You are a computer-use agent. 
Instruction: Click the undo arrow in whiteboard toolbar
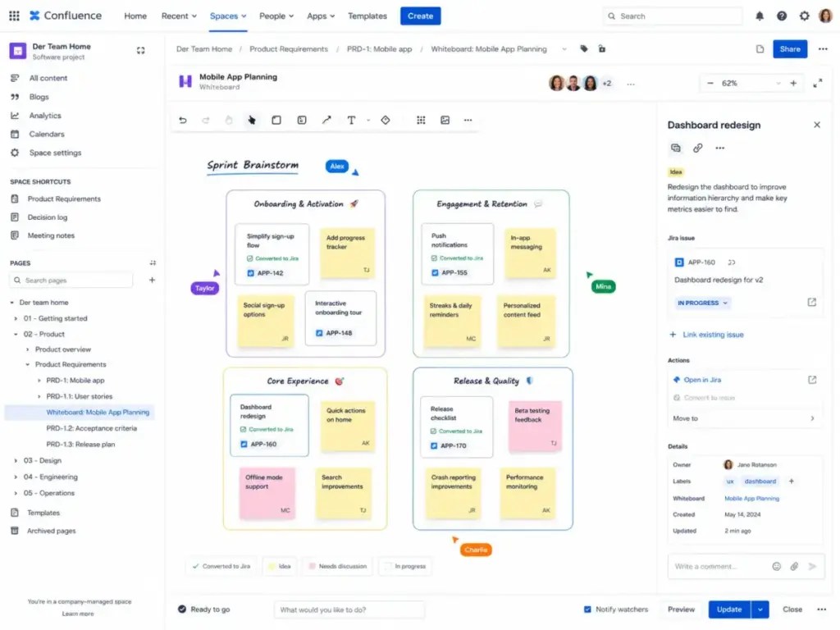(x=183, y=120)
